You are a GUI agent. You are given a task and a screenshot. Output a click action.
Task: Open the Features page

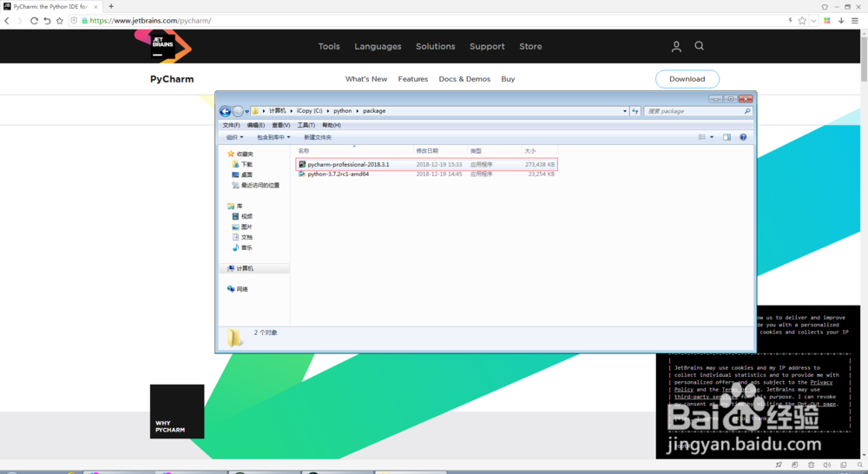click(413, 79)
